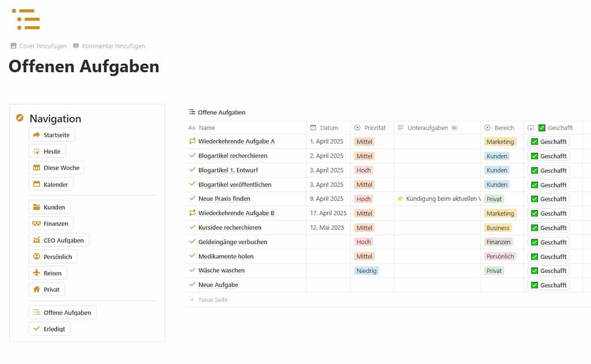
Task: Click the chart icon on CEO Aufgaben
Action: tap(36, 239)
